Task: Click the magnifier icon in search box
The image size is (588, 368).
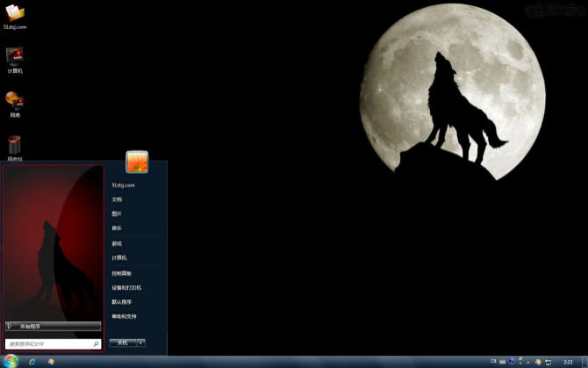Action: (96, 344)
